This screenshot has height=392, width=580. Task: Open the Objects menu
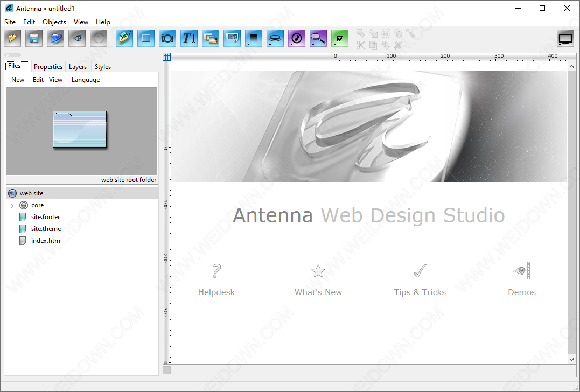(54, 22)
